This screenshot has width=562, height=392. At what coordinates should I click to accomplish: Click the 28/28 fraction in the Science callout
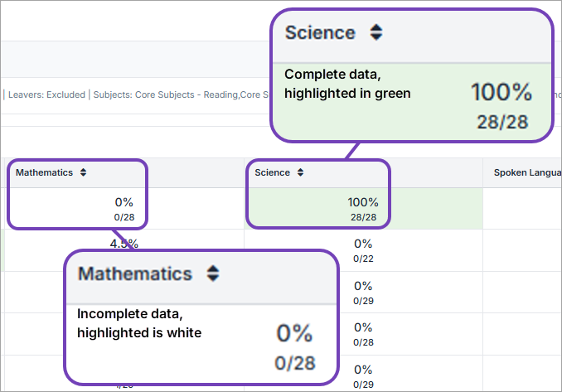coord(502,122)
